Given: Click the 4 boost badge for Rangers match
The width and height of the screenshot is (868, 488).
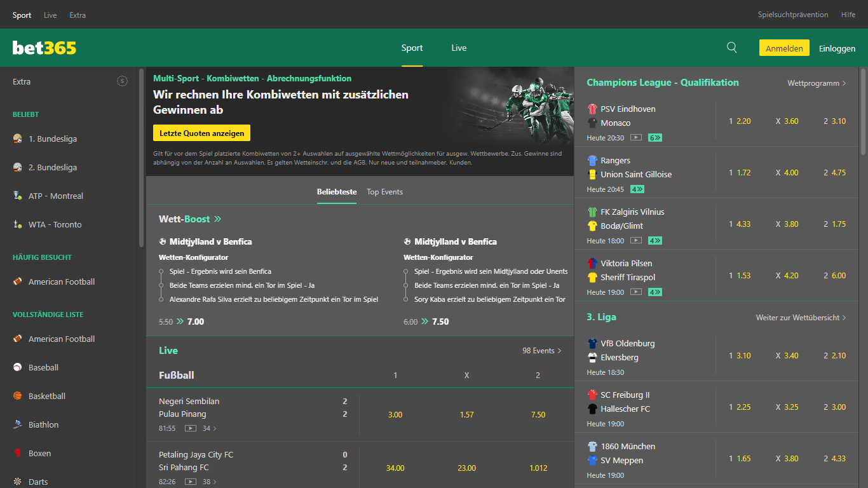Looking at the screenshot, I should 637,189.
